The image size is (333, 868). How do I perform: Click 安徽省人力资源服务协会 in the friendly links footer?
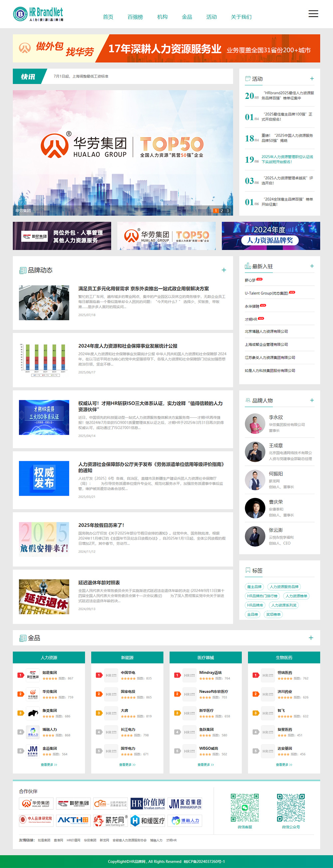pyautogui.click(x=130, y=840)
